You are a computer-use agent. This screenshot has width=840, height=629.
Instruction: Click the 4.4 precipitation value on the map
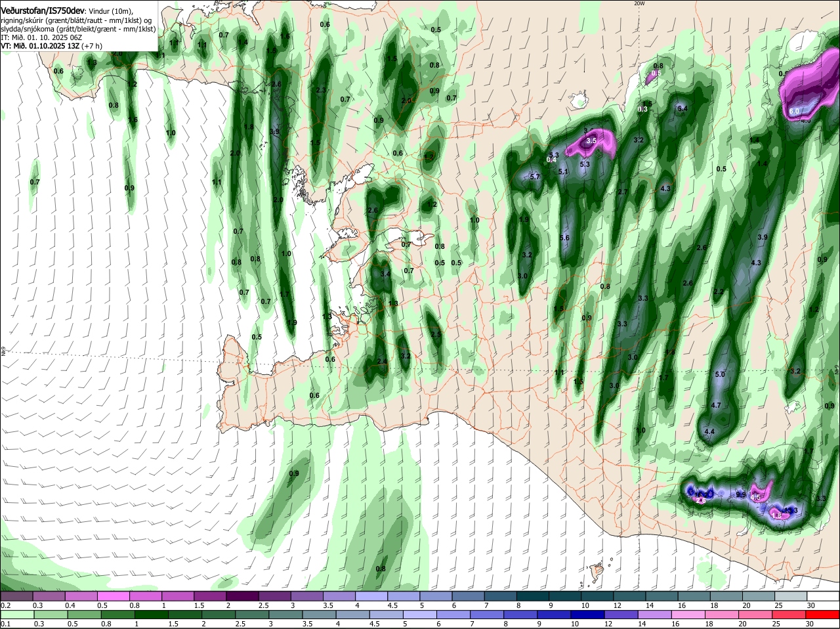click(x=709, y=432)
